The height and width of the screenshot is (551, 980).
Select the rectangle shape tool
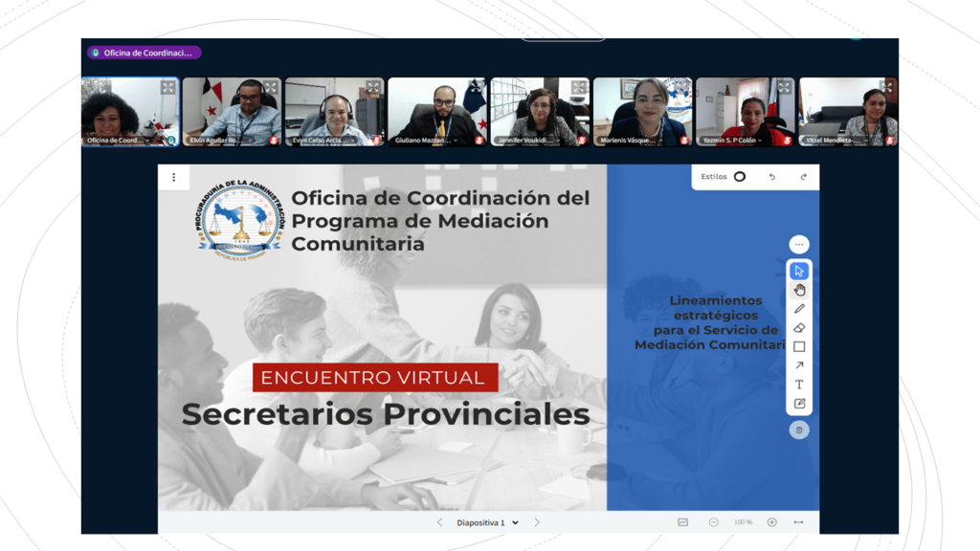click(x=799, y=346)
